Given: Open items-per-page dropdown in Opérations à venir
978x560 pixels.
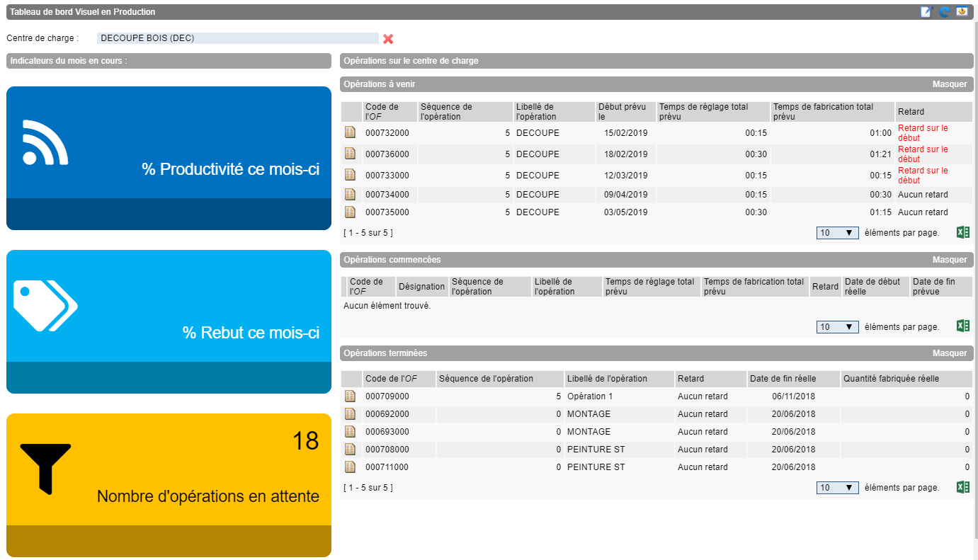Looking at the screenshot, I should 837,233.
